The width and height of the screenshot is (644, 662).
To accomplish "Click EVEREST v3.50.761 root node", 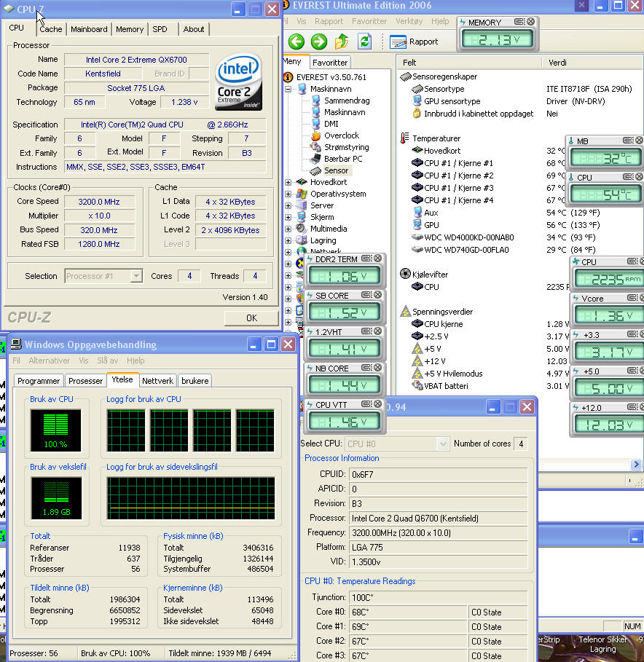I will pyautogui.click(x=325, y=77).
